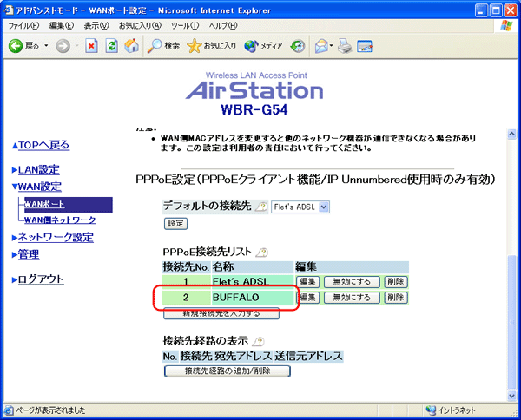This screenshot has height=420, width=521.
Task: Click the 送信元アドレス column header
Action: click(x=308, y=357)
